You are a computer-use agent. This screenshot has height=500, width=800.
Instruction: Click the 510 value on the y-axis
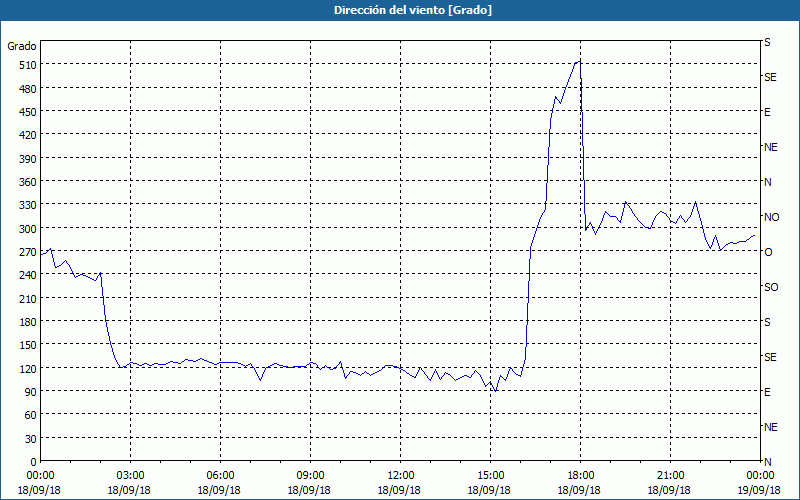28,65
